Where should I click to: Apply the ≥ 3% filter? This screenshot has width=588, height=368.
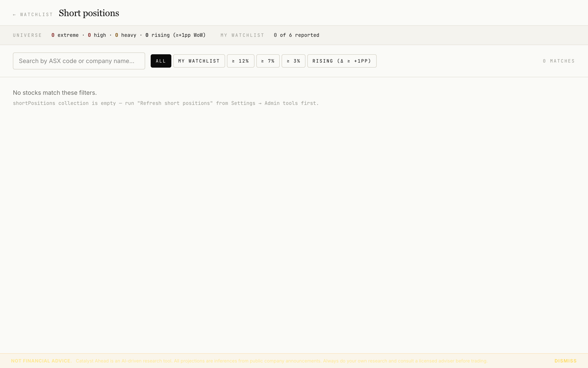(x=294, y=61)
